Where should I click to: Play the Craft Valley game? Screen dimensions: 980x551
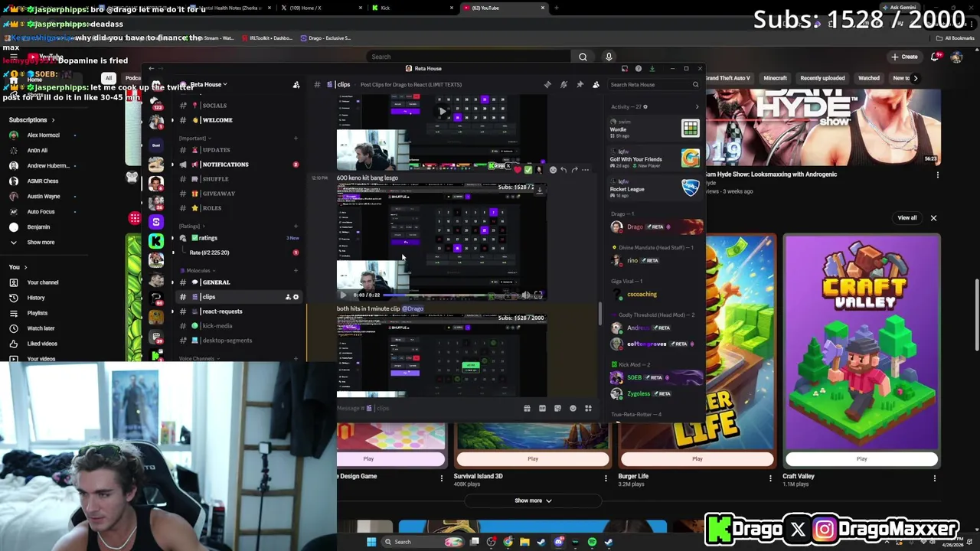pyautogui.click(x=861, y=459)
